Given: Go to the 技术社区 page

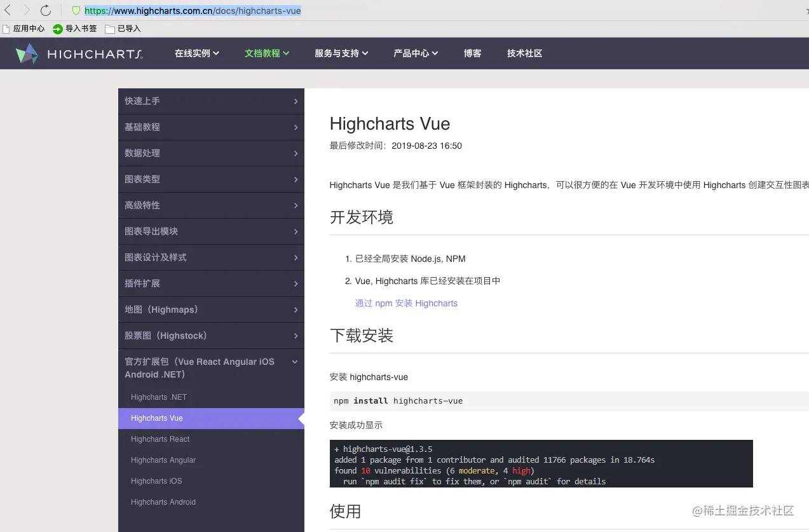Looking at the screenshot, I should [x=524, y=53].
